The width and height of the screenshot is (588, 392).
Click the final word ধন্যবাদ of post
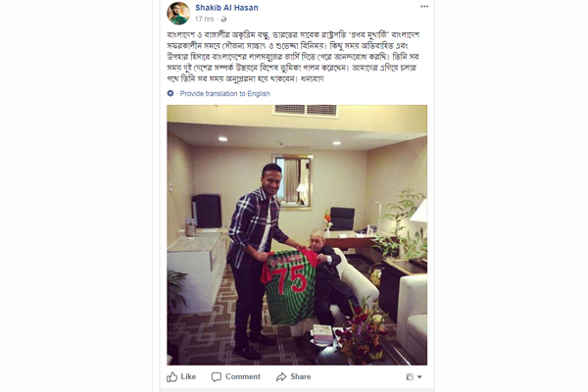pos(312,79)
